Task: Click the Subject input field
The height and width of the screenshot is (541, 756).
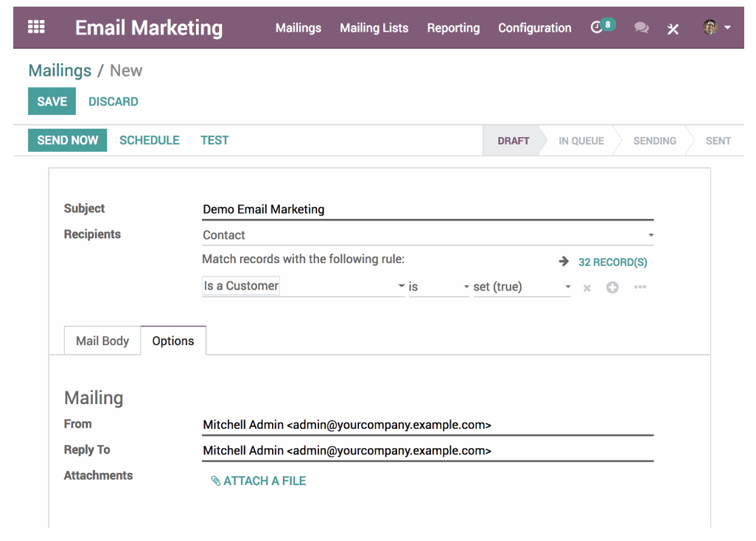Action: [427, 209]
